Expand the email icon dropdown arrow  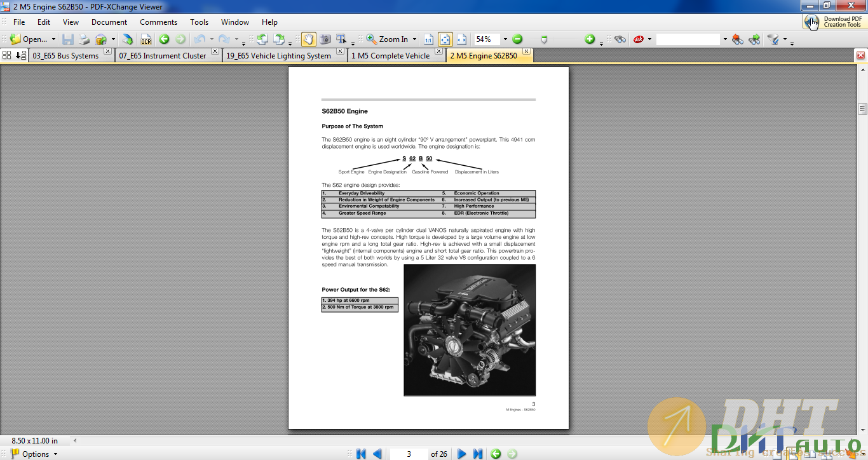tap(113, 39)
